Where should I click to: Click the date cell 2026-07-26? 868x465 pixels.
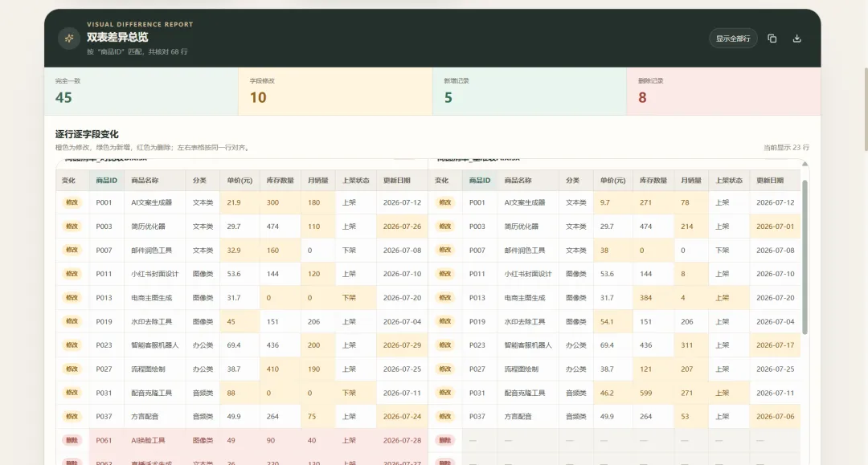click(x=402, y=226)
